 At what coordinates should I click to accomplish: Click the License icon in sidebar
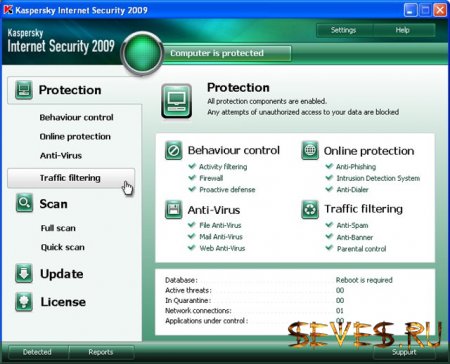[24, 302]
